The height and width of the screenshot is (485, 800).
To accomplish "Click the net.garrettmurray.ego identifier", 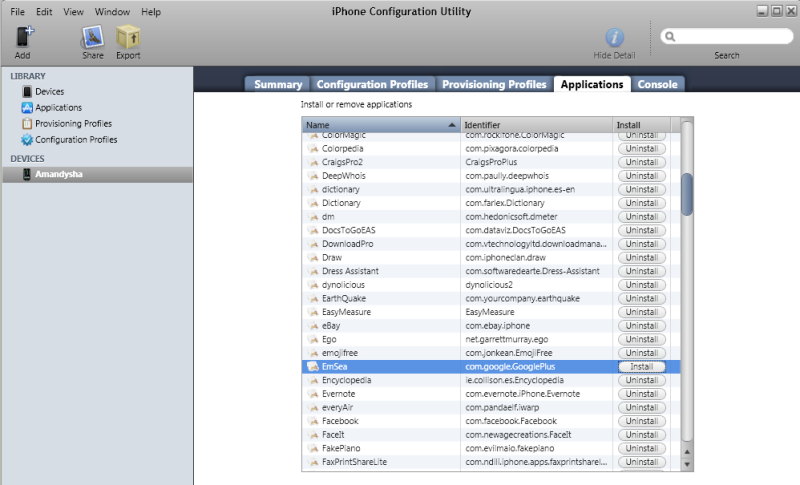I will pyautogui.click(x=507, y=339).
